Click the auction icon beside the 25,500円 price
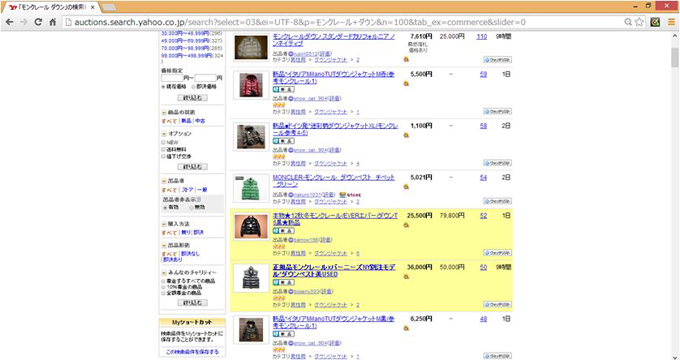Image resolution: width=680 pixels, height=360 pixels. click(406, 225)
